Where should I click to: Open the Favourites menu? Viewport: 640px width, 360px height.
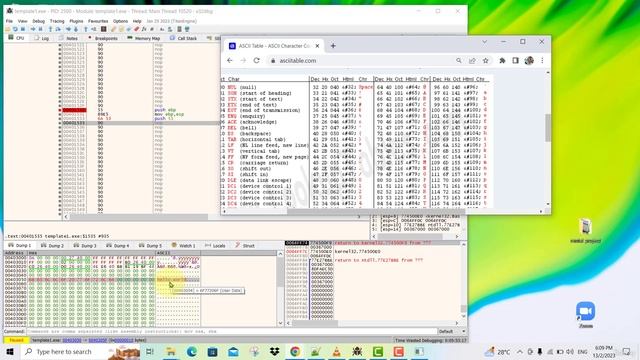[x=98, y=21]
